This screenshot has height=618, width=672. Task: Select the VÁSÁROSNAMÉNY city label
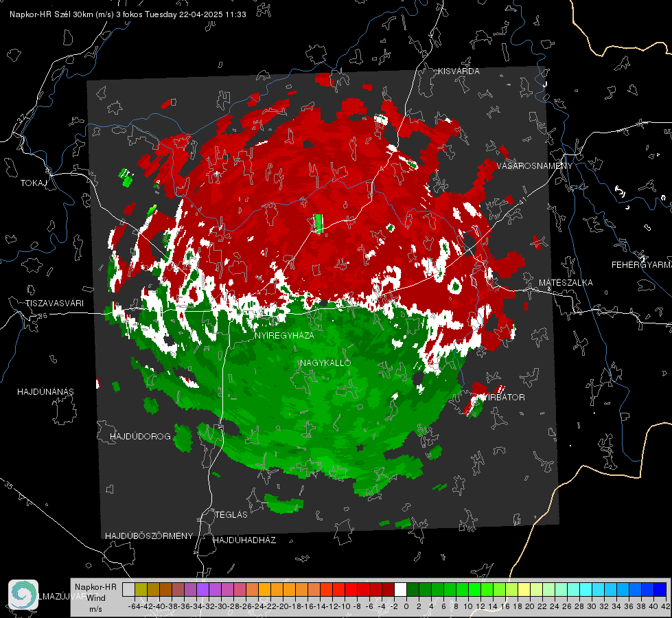(535, 166)
